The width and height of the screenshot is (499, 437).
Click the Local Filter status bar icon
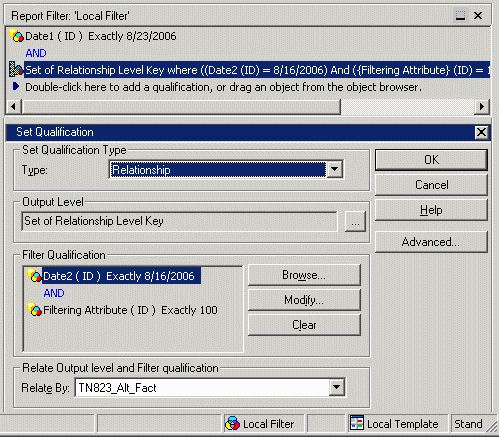(232, 423)
